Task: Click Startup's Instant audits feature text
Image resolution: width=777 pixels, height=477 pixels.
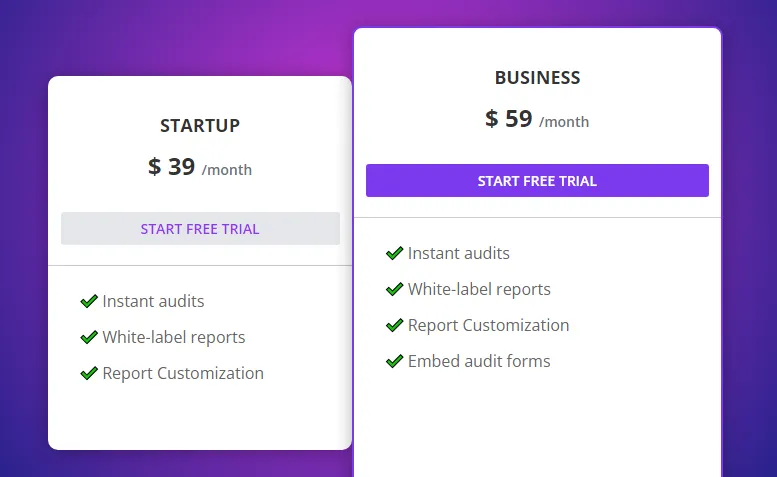Action: click(x=153, y=301)
